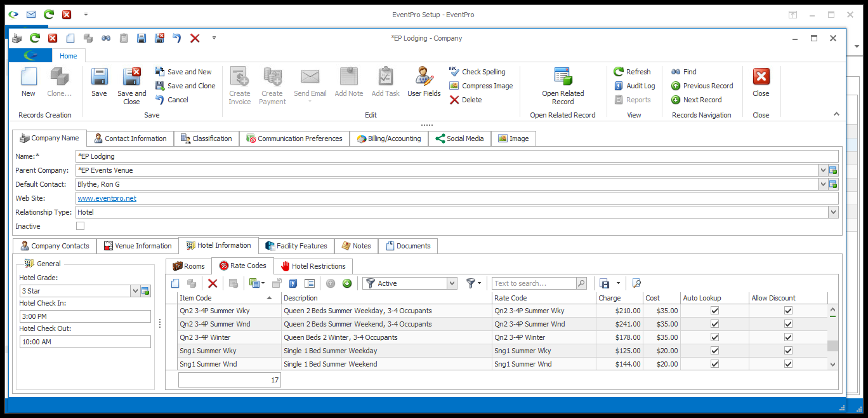Open www.eventpro.net web site link
This screenshot has width=868, height=418.
point(107,198)
